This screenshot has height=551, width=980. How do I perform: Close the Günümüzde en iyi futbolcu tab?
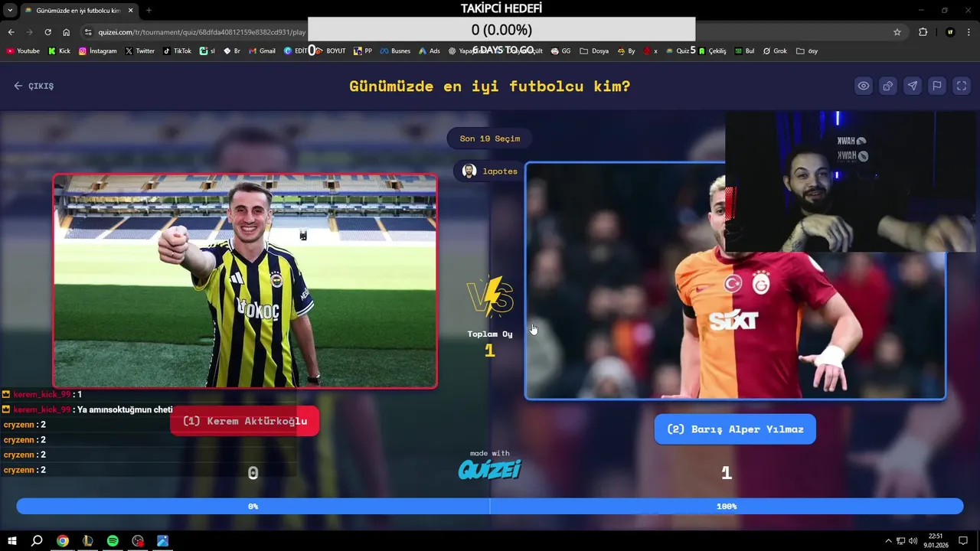pos(130,11)
